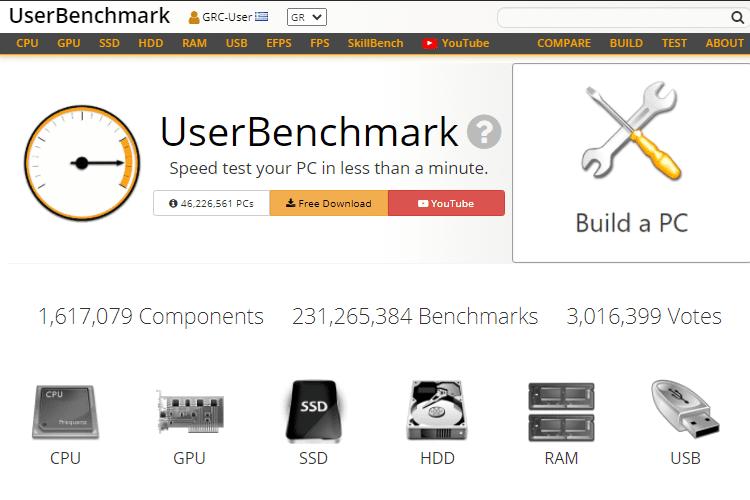This screenshot has width=750, height=500.
Task: Open the Build a PC tools tile
Action: pos(631,163)
